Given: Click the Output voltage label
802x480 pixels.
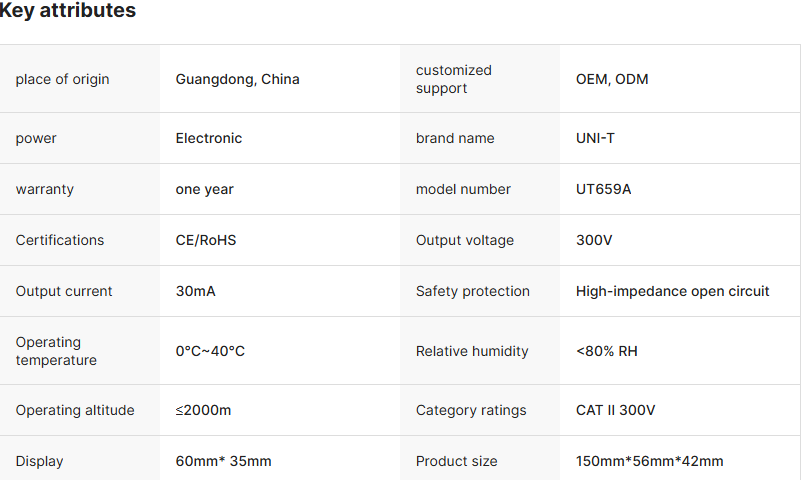Looking at the screenshot, I should coord(465,240).
